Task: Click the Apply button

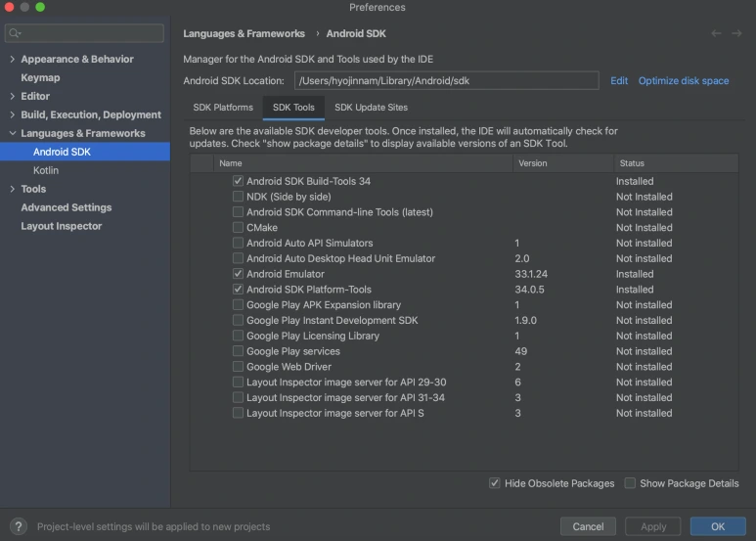Action: click(653, 526)
